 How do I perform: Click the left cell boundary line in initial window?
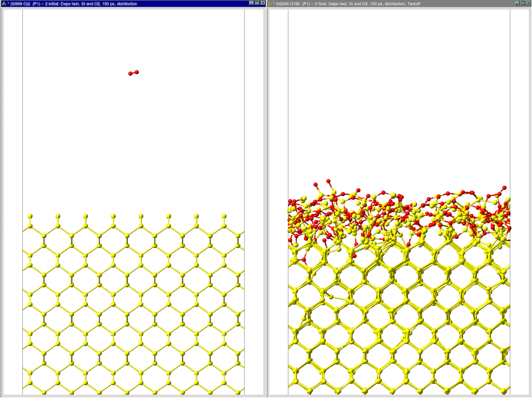[x=22, y=107]
